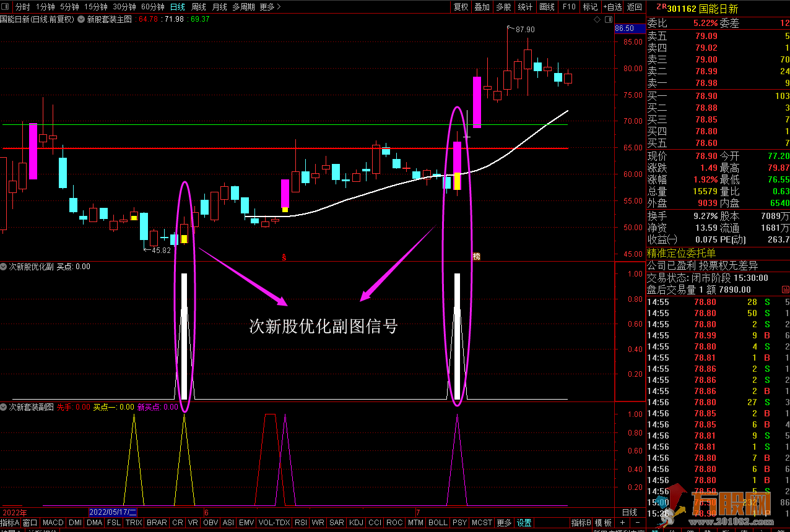790x532 pixels.
Task: Select the VOL-TDX indicator tab
Action: (274, 523)
